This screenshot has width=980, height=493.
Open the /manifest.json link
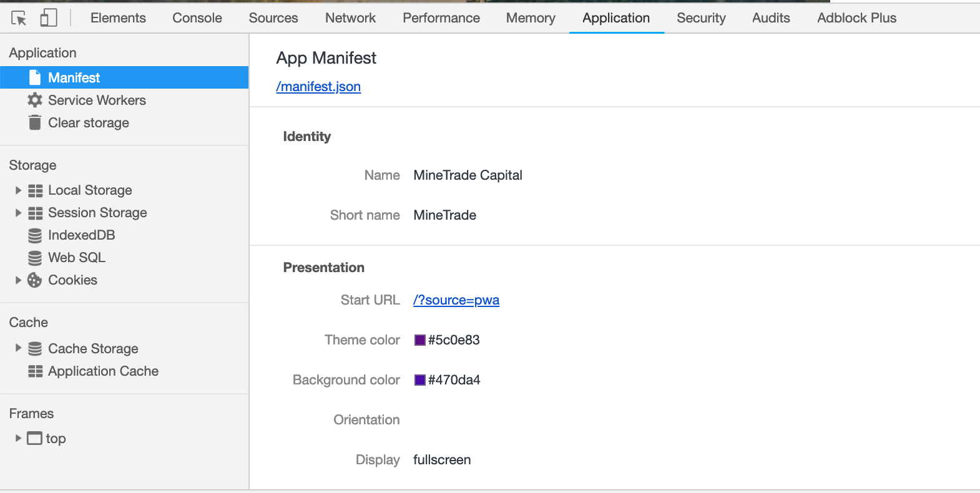(x=318, y=87)
